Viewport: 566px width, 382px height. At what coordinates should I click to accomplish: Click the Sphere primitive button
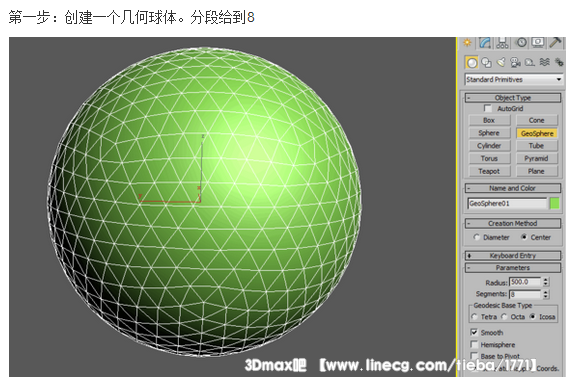(489, 133)
